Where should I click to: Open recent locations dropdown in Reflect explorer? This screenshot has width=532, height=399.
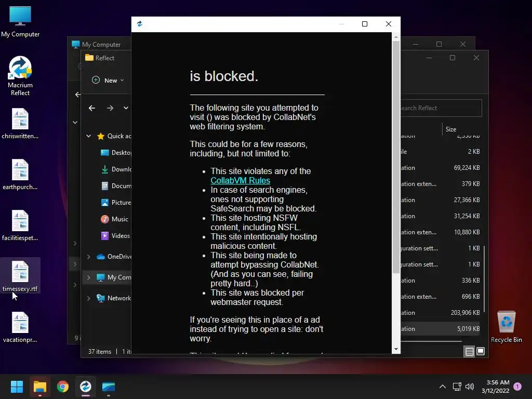[126, 108]
